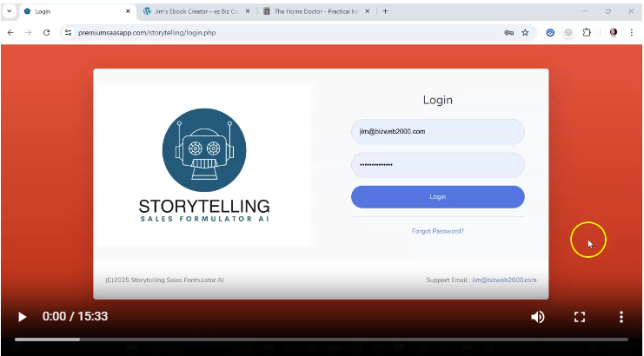Image resolution: width=644 pixels, height=356 pixels.
Task: Click the robot logo image
Action: coord(204,150)
